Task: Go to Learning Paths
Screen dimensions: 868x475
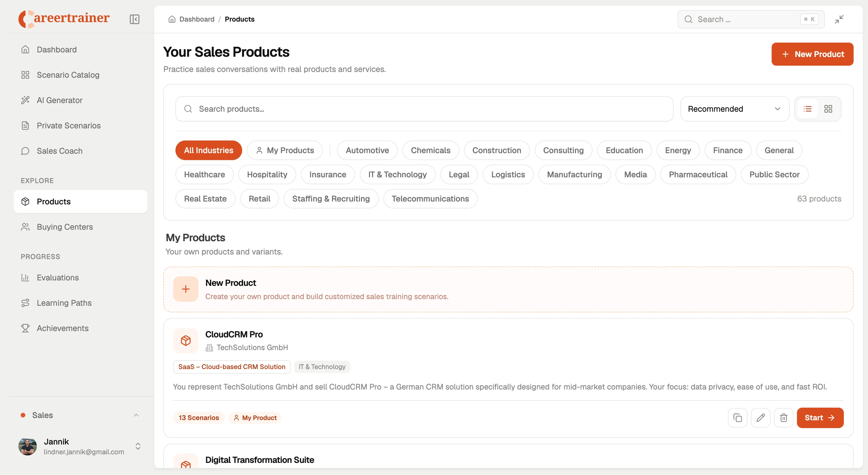Action: (80, 303)
